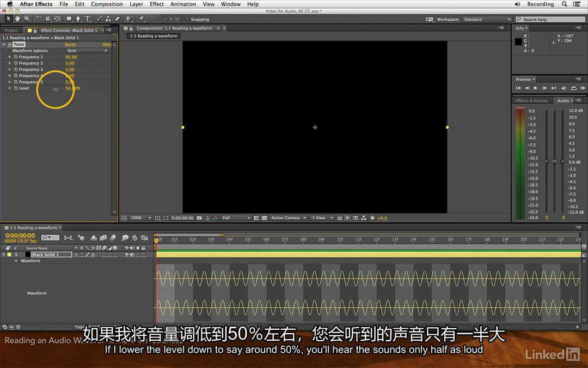Click the center audio level slider knob
Image resolution: width=588 pixels, height=368 pixels.
554,161
